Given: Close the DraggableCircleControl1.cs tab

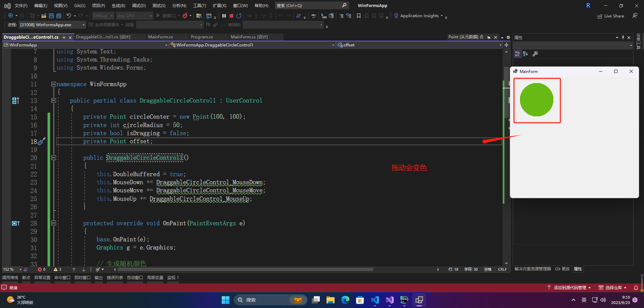Looking at the screenshot, I should (x=70, y=37).
